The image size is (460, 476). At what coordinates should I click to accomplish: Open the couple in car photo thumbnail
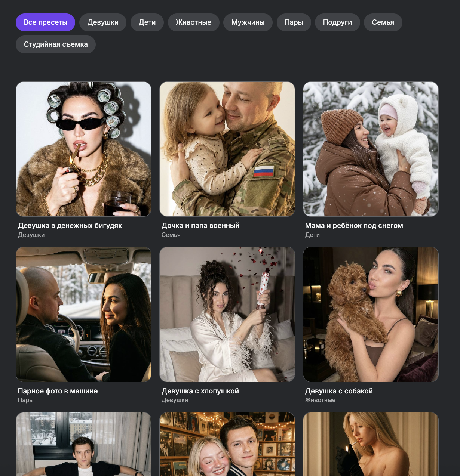(x=83, y=314)
